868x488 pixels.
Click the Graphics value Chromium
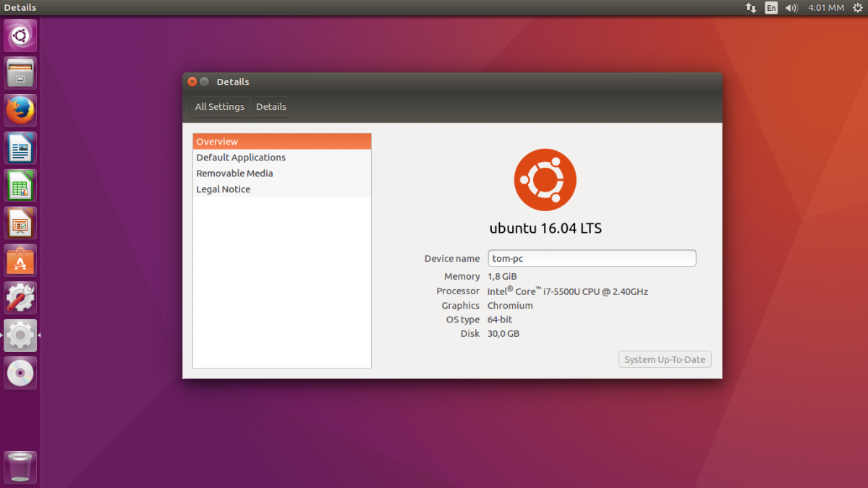point(510,305)
